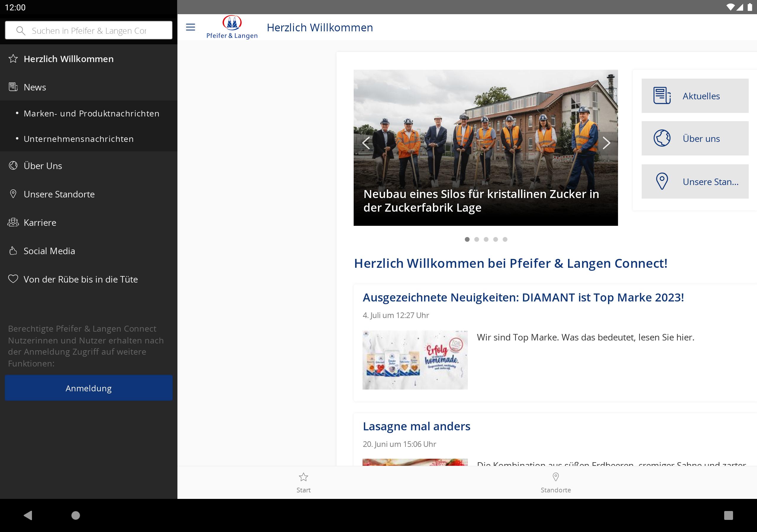Click the newspaper icon in Aktuelles tile
This screenshot has height=532, width=757.
[662, 95]
